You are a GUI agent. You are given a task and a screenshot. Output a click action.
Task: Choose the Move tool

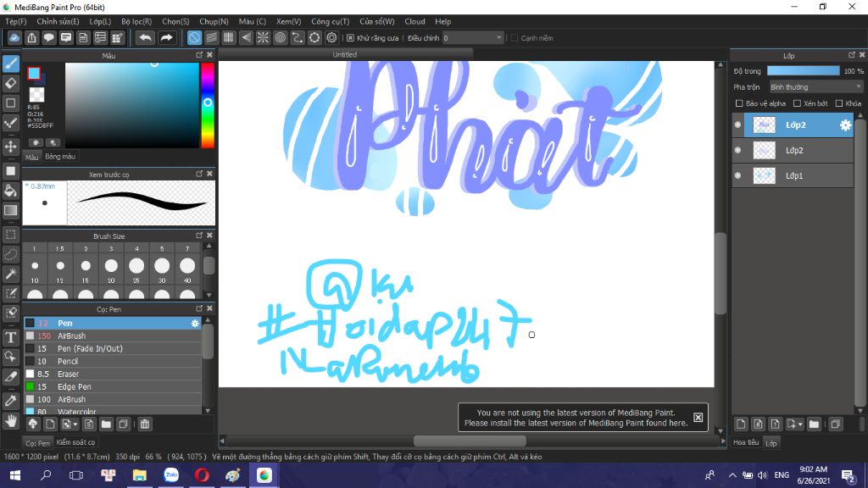click(x=10, y=147)
